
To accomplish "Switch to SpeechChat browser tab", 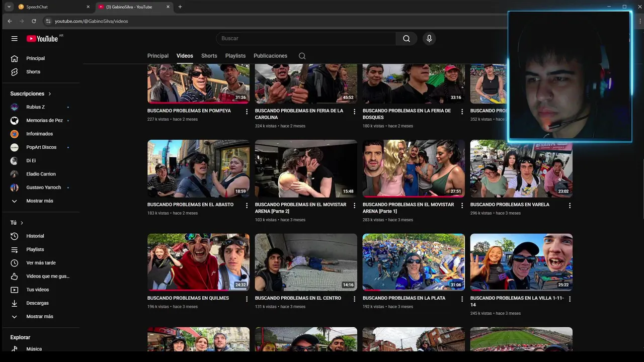I will [x=53, y=7].
